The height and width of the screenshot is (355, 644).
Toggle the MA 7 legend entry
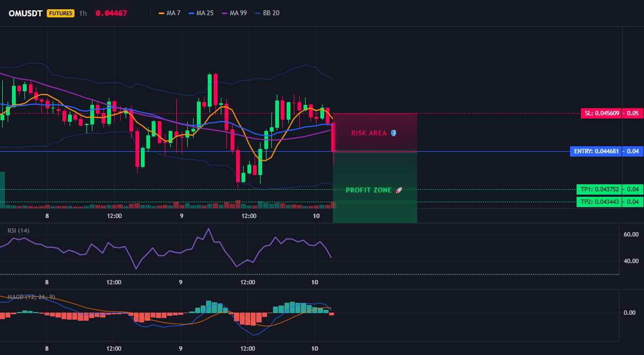coord(169,13)
